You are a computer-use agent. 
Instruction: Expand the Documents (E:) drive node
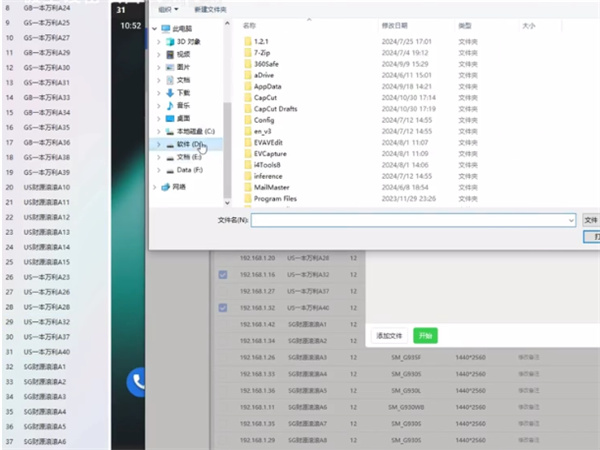158,157
